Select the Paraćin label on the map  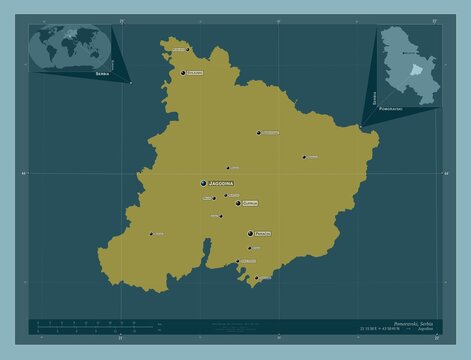point(263,234)
